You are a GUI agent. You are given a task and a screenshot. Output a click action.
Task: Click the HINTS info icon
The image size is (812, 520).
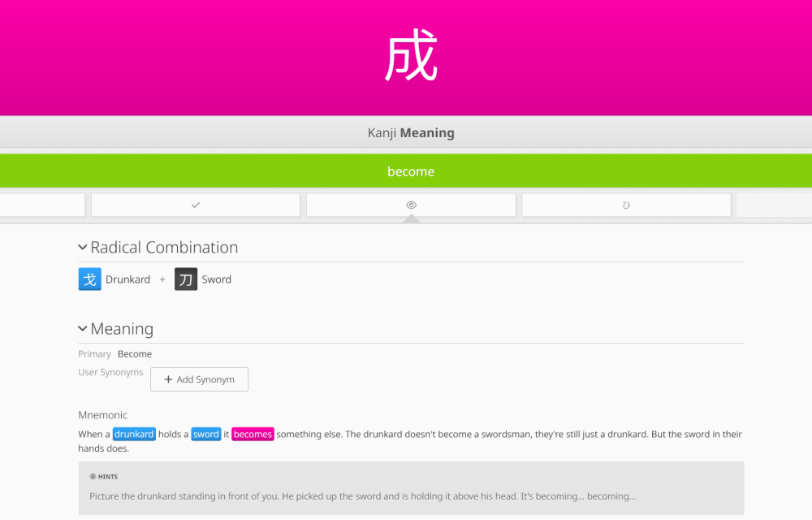(93, 477)
